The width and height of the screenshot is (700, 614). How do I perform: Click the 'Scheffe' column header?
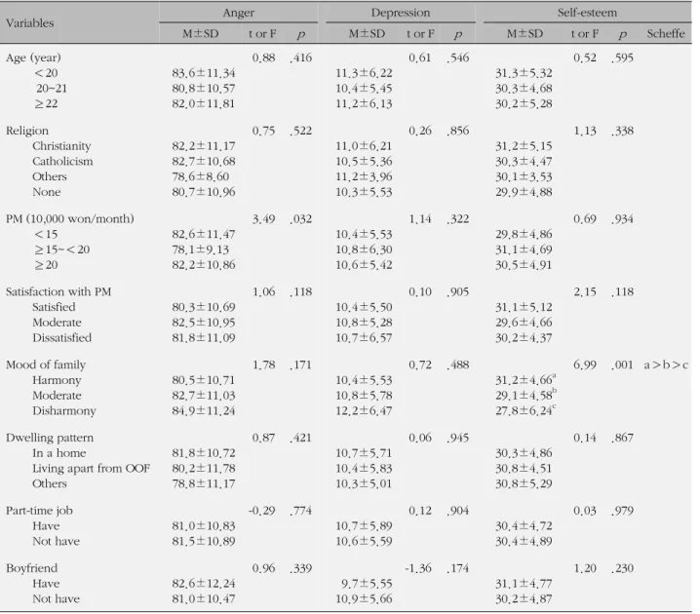click(x=666, y=33)
